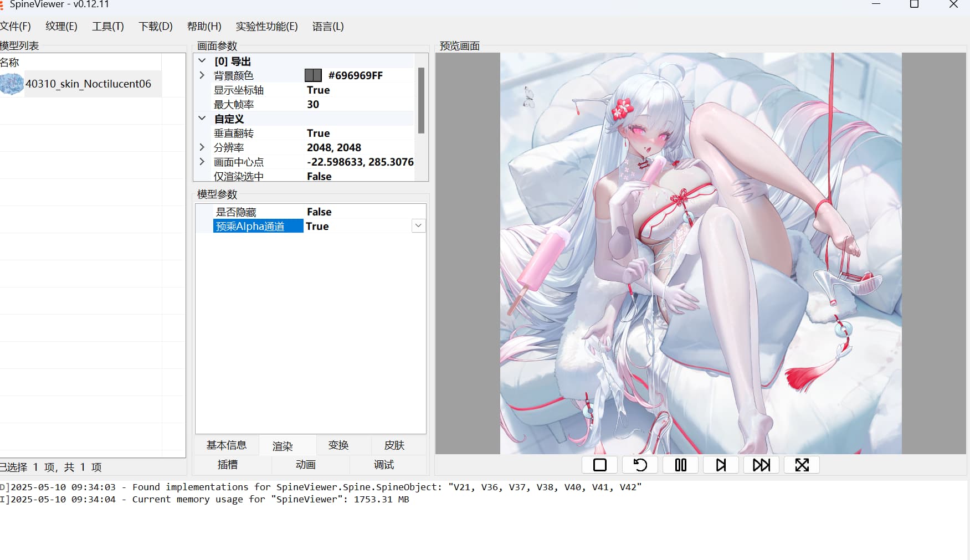
Task: Click the 画面参数 panel scrollbar
Action: tap(421, 100)
